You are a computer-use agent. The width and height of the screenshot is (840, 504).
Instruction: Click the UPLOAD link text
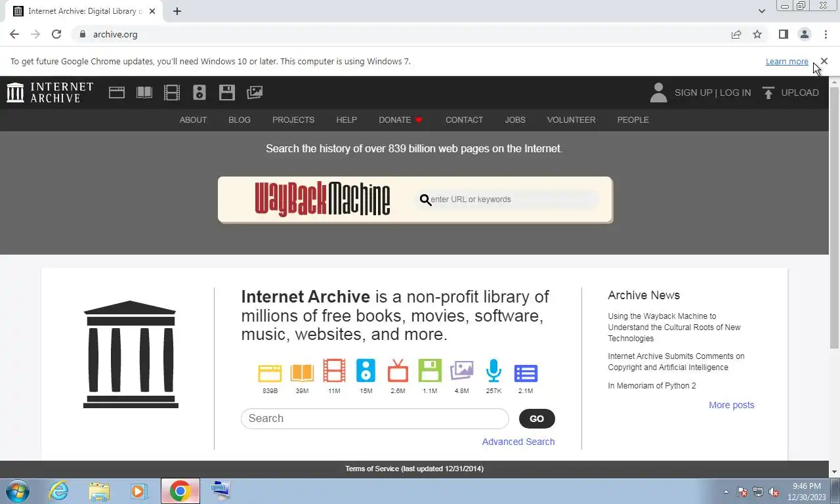coord(800,93)
